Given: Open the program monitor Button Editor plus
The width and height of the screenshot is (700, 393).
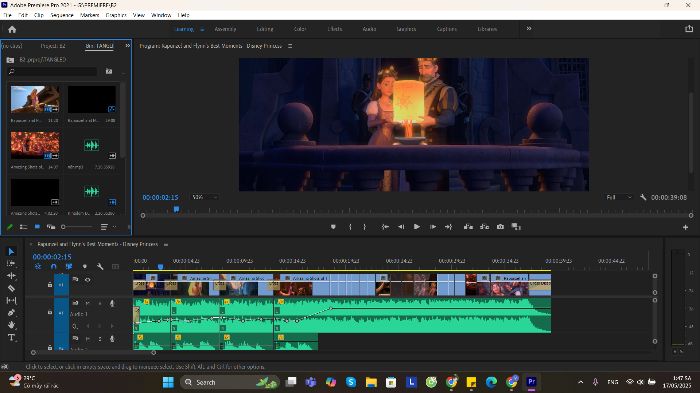Looking at the screenshot, I should pos(685,227).
